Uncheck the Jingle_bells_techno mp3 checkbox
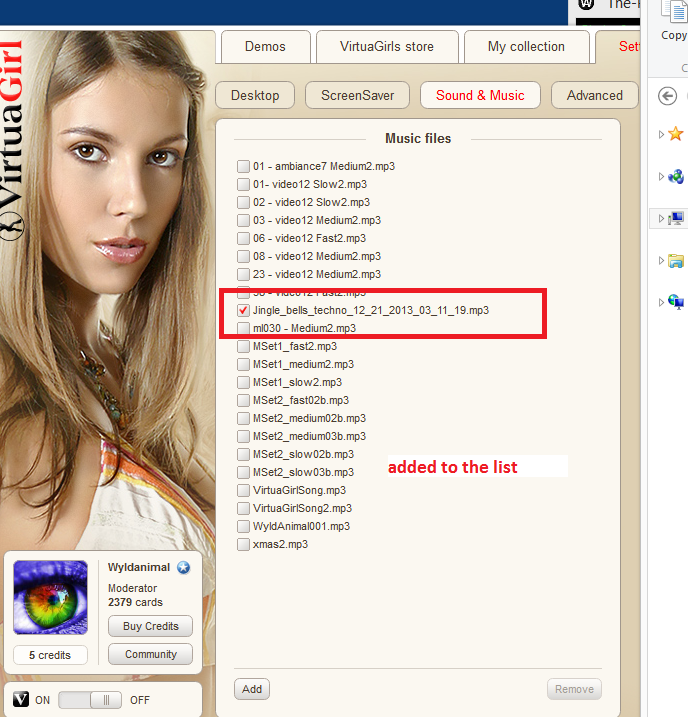The width and height of the screenshot is (688, 717). (x=243, y=310)
